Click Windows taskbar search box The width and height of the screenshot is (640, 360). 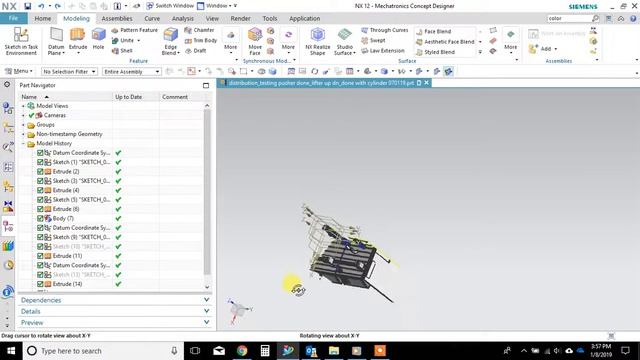(102, 351)
